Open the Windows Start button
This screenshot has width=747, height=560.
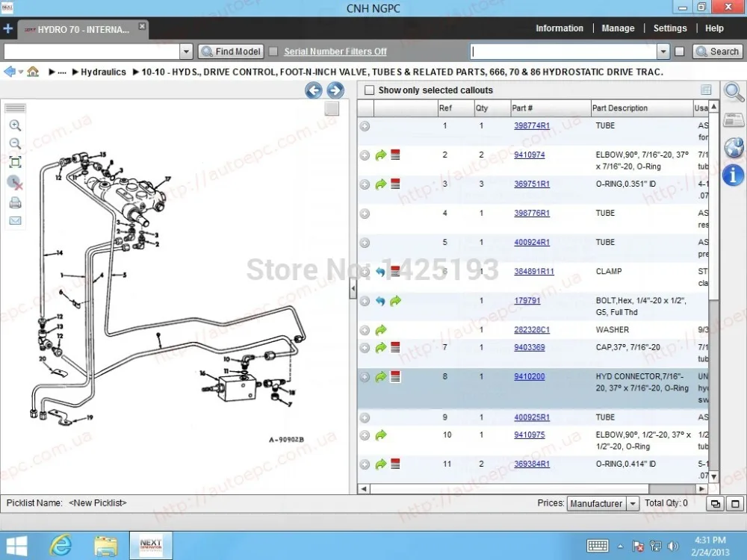click(x=16, y=546)
